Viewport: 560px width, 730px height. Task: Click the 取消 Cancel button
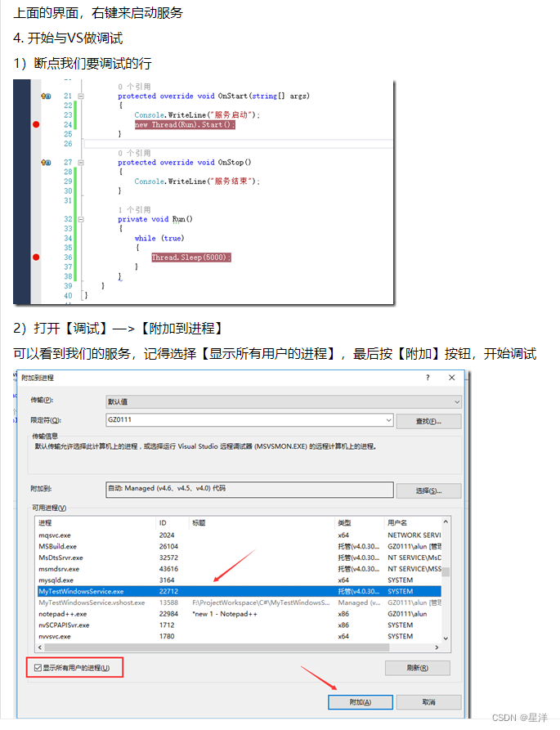[428, 702]
